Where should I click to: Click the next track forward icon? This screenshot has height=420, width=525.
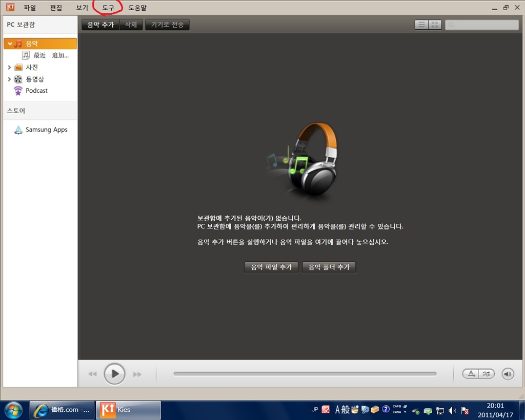tap(137, 374)
